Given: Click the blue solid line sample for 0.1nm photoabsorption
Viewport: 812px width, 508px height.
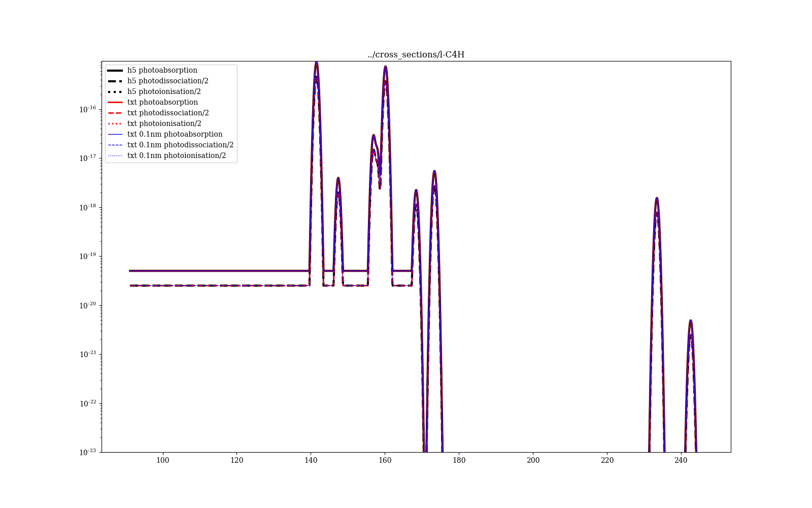Looking at the screenshot, I should click(115, 134).
